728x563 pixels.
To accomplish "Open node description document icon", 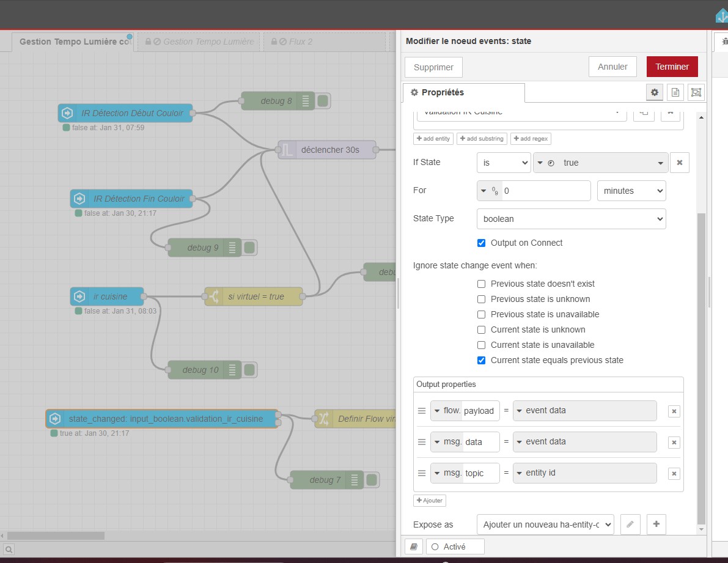I will click(x=675, y=92).
